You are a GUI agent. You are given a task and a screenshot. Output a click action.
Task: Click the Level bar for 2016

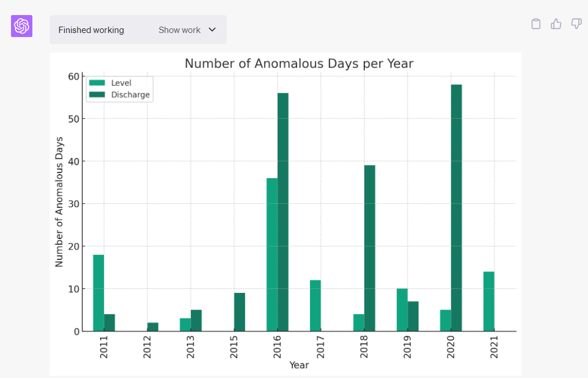pos(272,255)
